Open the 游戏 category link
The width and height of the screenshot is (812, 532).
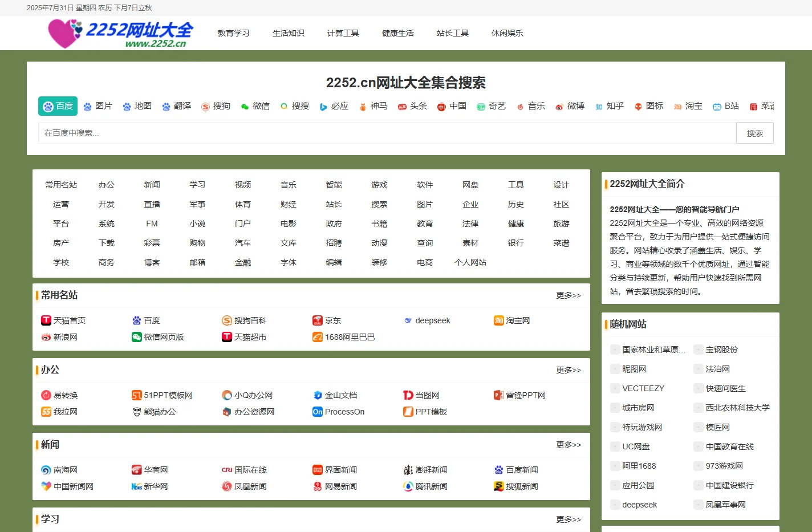(379, 185)
